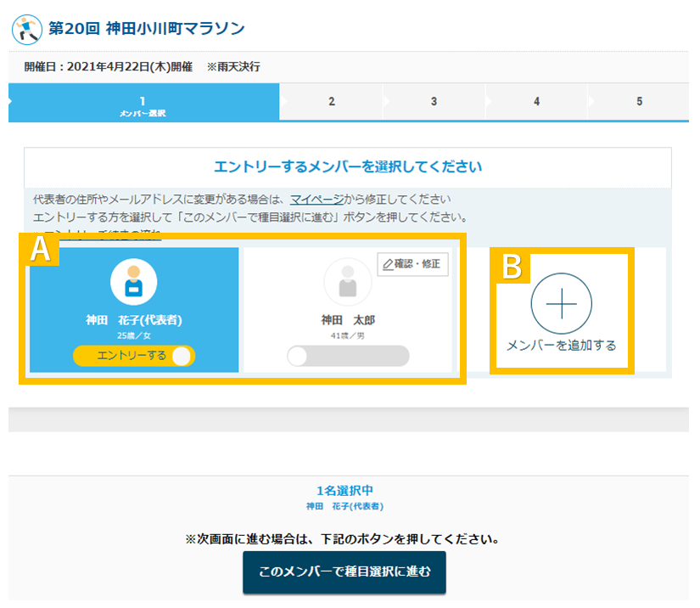Select the 神田 花子(代表者) member card

point(134,310)
